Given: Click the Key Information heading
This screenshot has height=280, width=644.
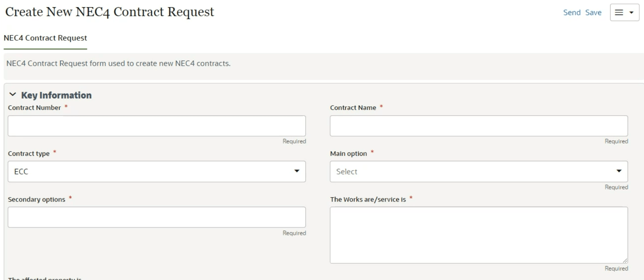Looking at the screenshot, I should (56, 95).
